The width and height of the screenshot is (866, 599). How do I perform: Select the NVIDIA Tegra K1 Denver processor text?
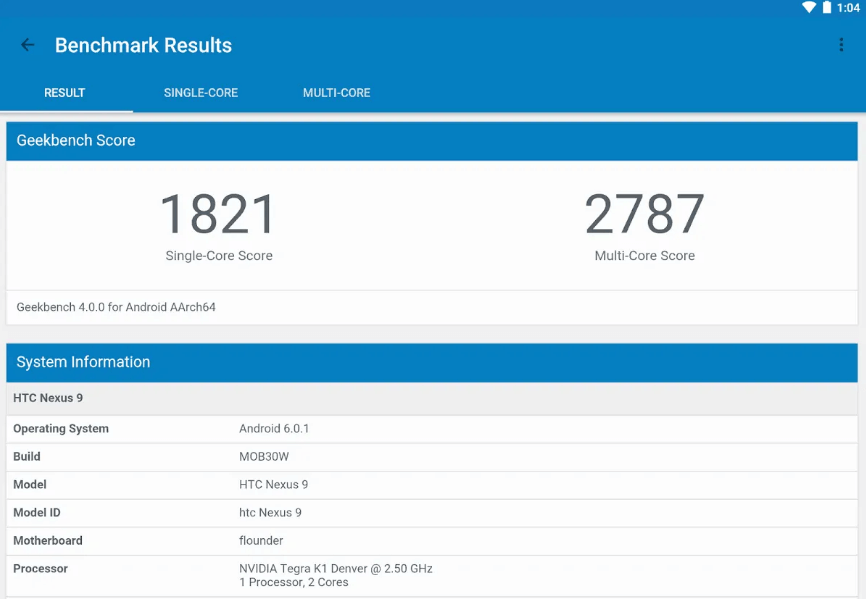(336, 569)
